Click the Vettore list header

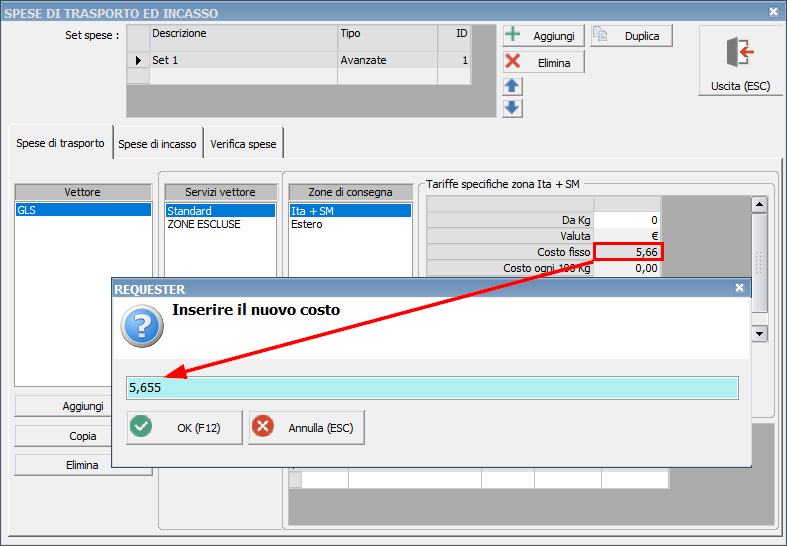pos(83,192)
